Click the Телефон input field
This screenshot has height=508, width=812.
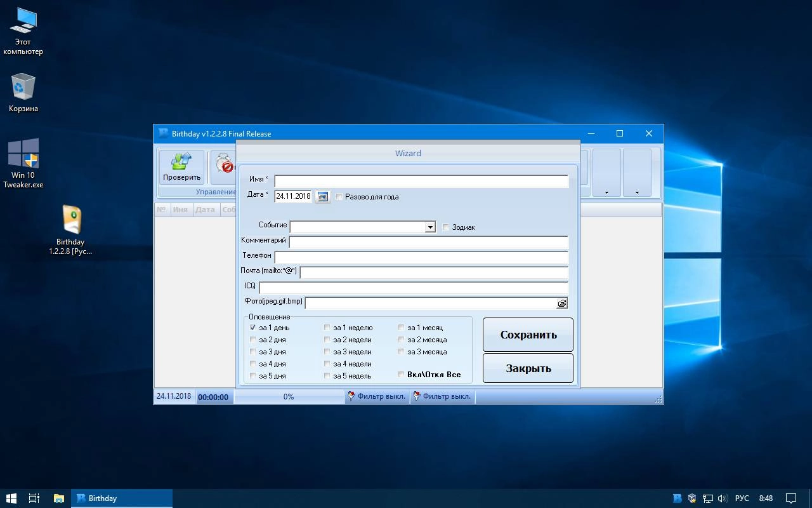point(421,257)
